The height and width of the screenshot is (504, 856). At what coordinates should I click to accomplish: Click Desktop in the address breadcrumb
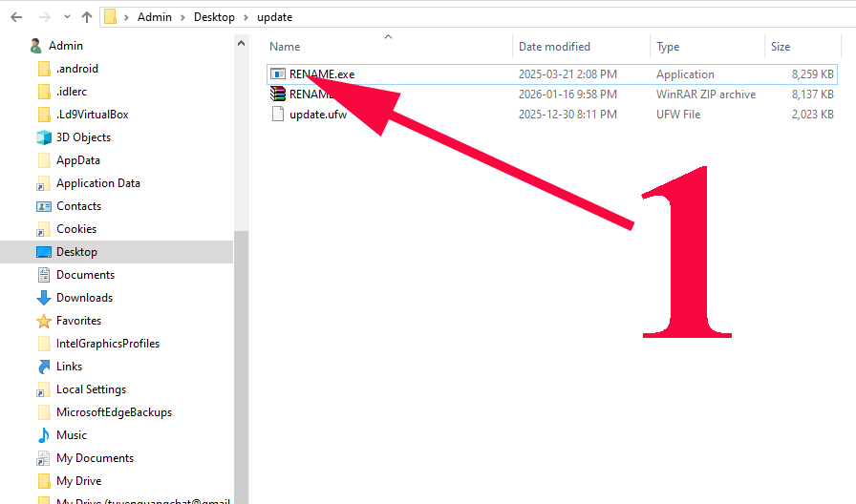coord(212,17)
